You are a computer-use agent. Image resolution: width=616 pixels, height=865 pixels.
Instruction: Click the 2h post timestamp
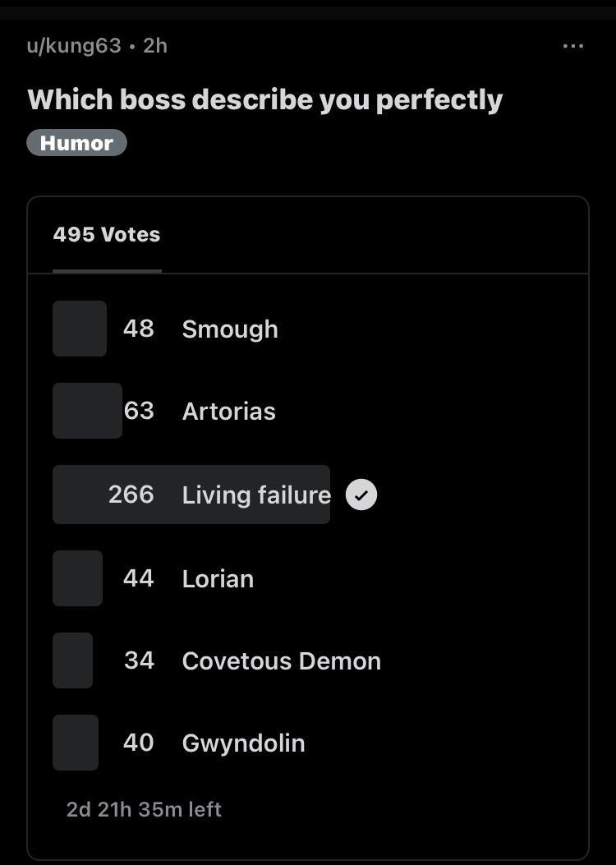[x=155, y=46]
